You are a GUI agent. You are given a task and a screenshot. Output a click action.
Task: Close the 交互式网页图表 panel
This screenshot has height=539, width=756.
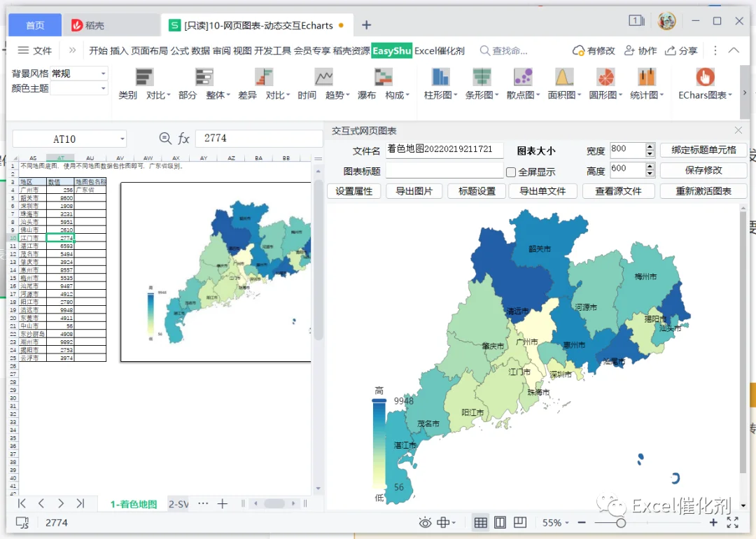pos(738,131)
